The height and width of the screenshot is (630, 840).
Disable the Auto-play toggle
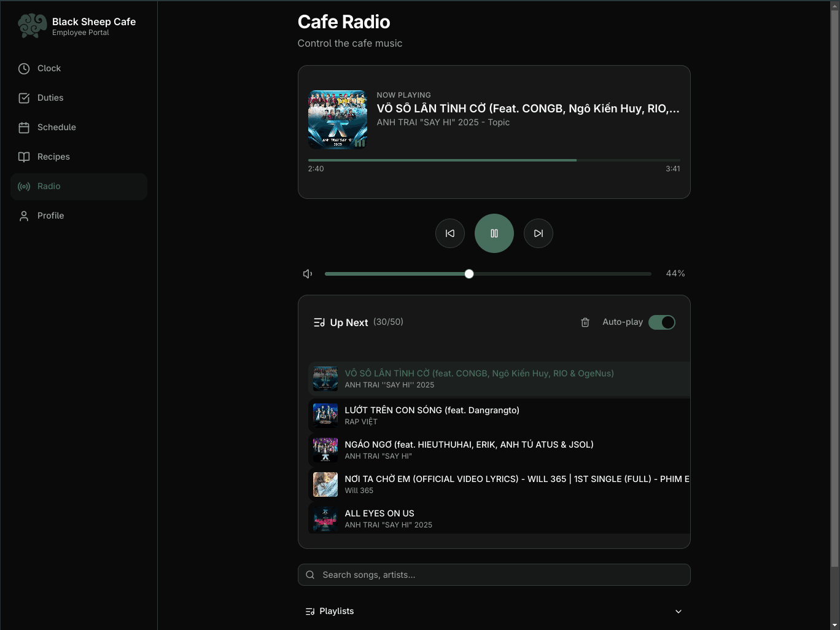[662, 322]
